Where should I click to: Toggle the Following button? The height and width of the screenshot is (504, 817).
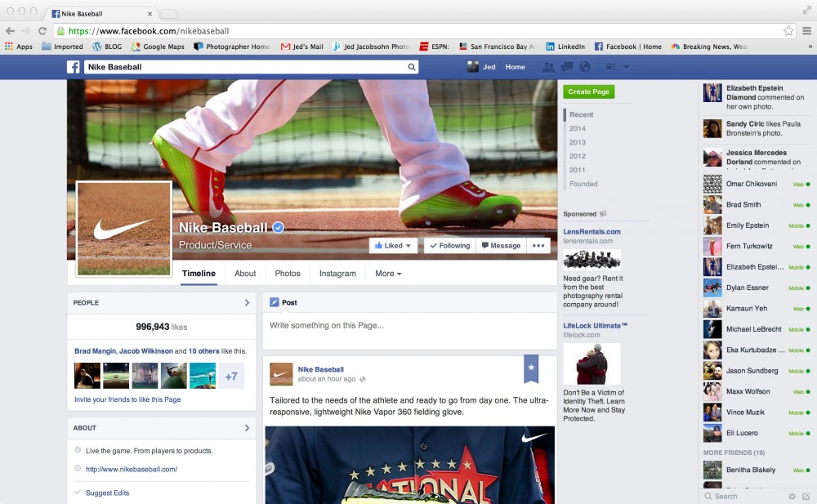click(x=449, y=246)
